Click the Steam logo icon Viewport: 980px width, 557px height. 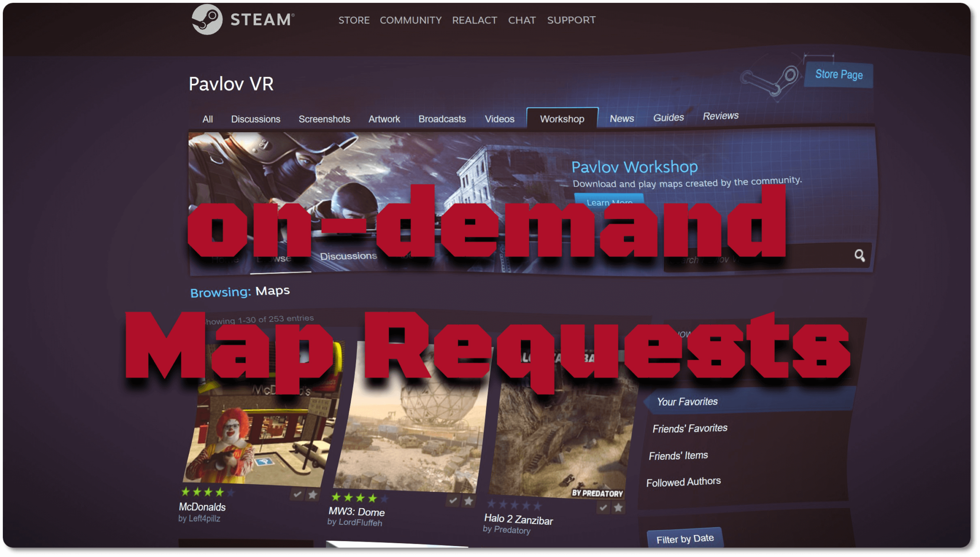(x=207, y=20)
